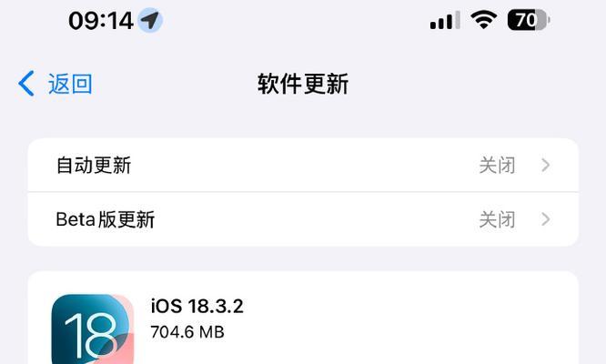Tap the 软件更新 page title
Viewport: 606px width, 364px height.
[303, 84]
